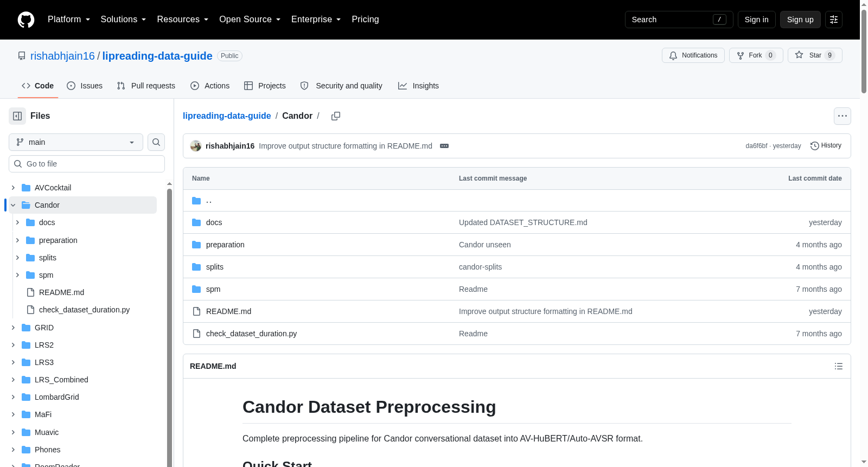Fork the lipreading-data-guide repository
Screen dimensions: 868x467
tap(756, 55)
